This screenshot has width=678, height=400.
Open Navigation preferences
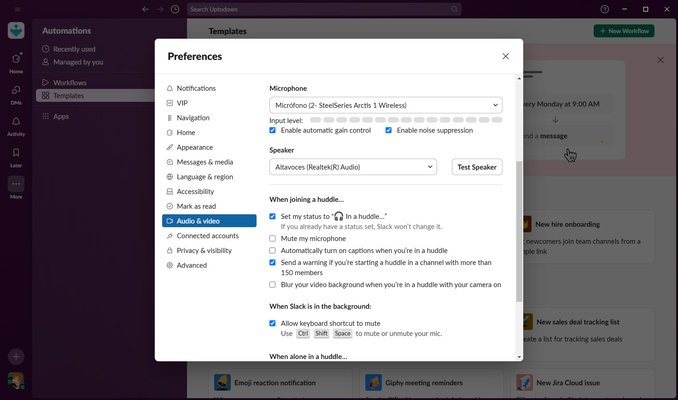click(209, 118)
